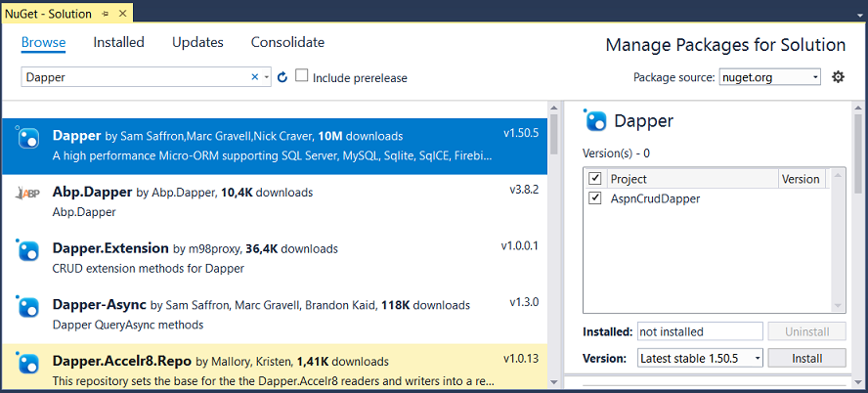The width and height of the screenshot is (868, 393).
Task: Toggle the select-all Project header checkbox
Action: 595,178
